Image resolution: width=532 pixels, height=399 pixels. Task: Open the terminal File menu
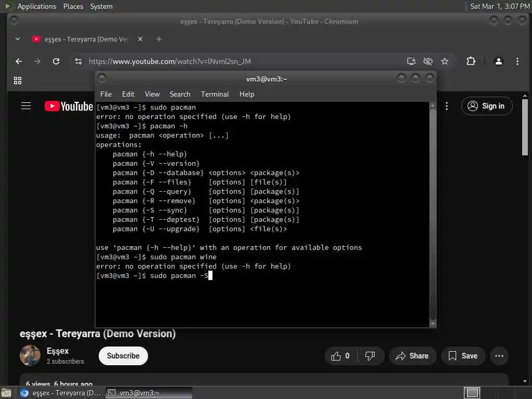106,95
